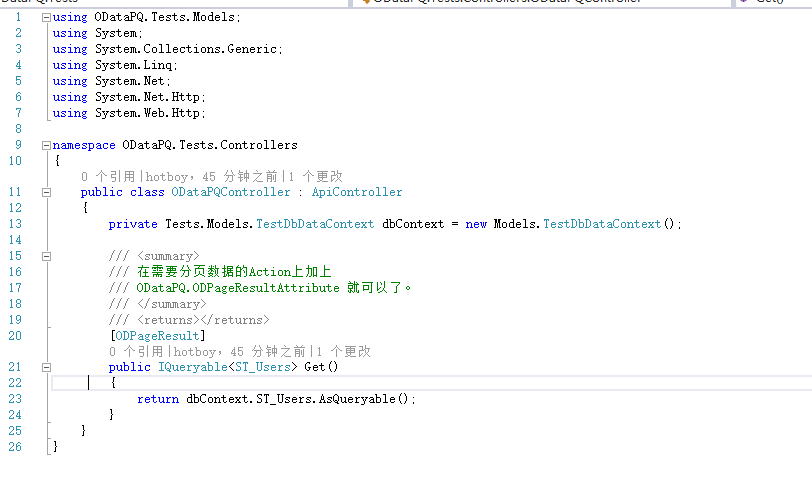The width and height of the screenshot is (812, 503).
Task: Click dbContext variable in the return statement
Action: (x=219, y=399)
